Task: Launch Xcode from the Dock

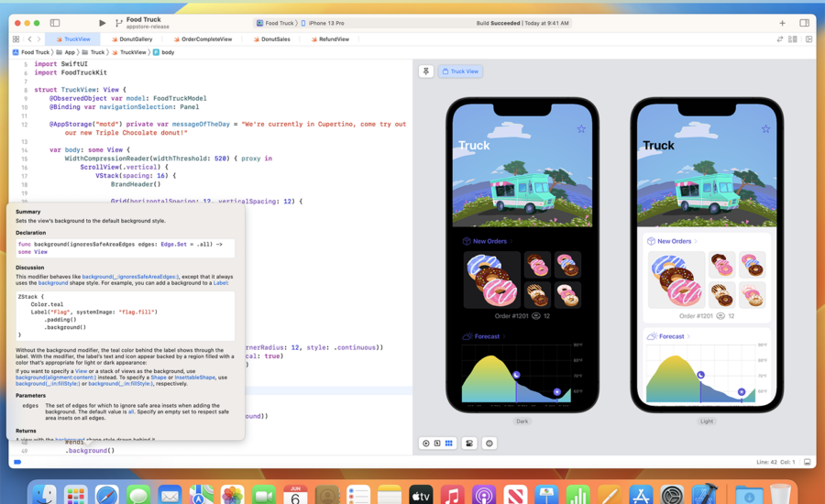Action: pos(704,495)
